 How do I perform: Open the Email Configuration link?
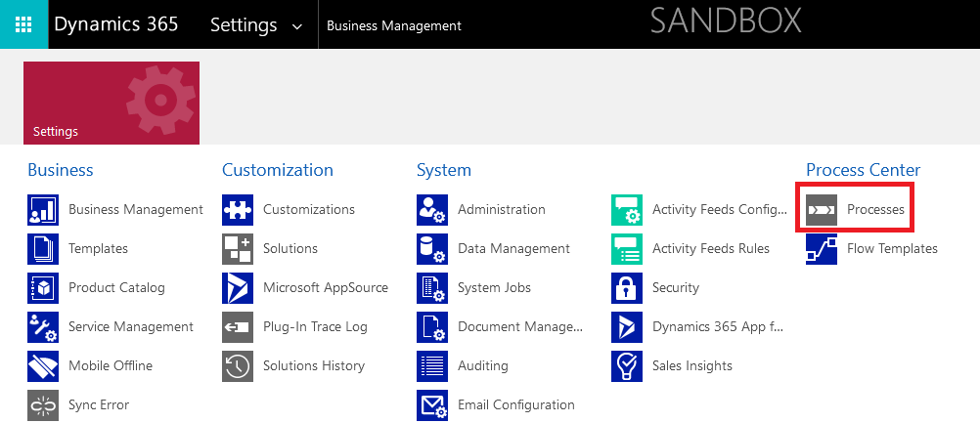516,404
